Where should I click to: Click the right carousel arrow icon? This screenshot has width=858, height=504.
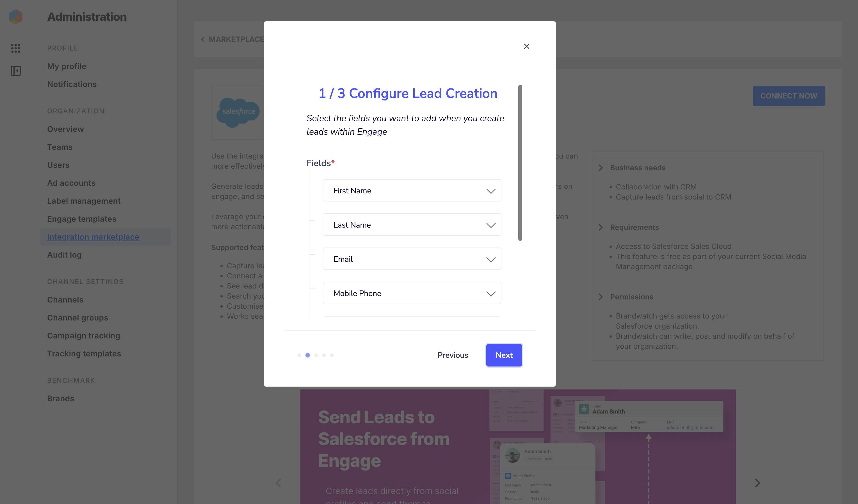click(757, 482)
